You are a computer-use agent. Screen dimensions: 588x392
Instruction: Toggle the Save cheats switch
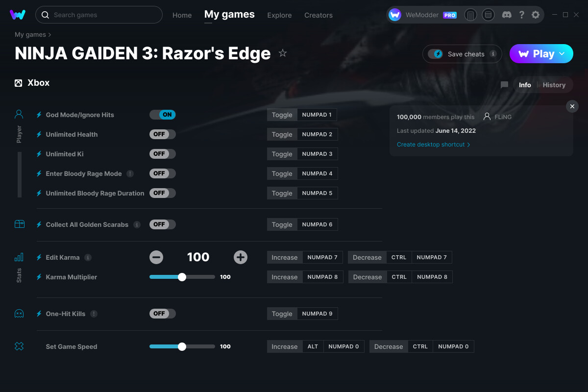435,54
